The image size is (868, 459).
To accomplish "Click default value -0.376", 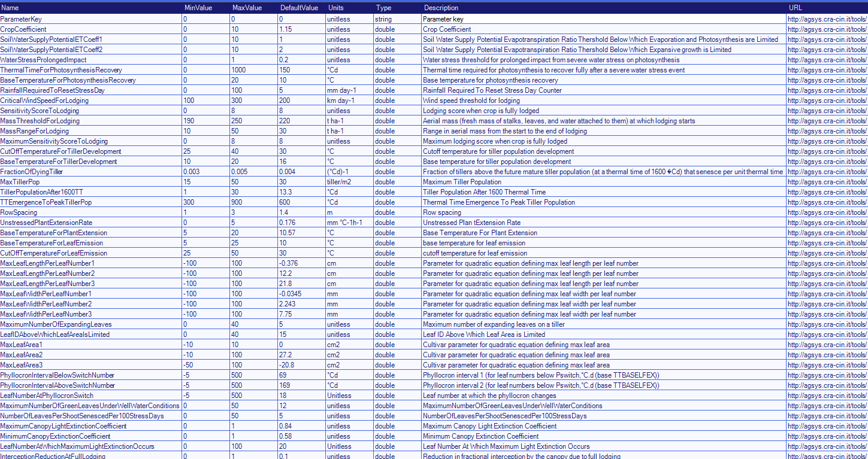I will [302, 263].
